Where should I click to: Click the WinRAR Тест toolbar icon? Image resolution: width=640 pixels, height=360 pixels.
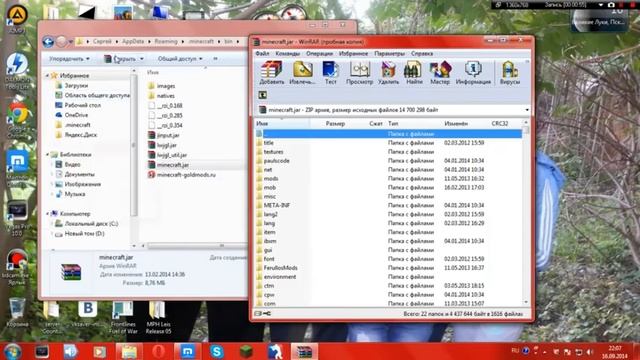331,73
